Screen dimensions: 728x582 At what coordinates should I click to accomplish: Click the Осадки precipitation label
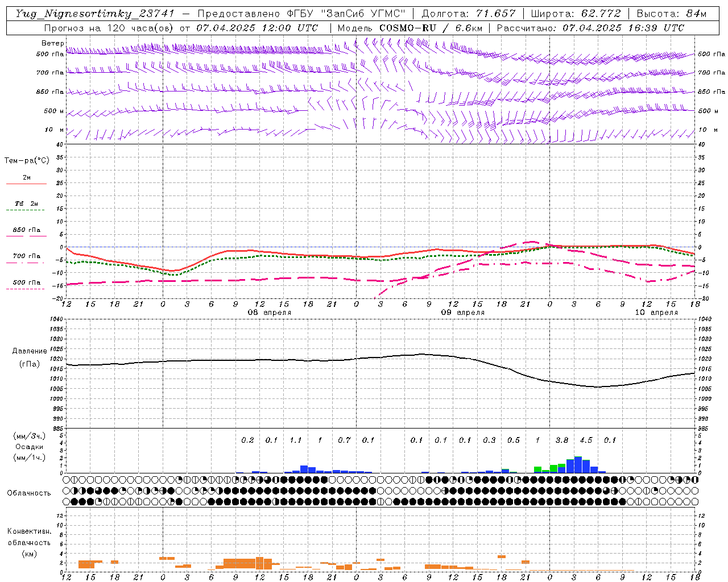(30, 447)
